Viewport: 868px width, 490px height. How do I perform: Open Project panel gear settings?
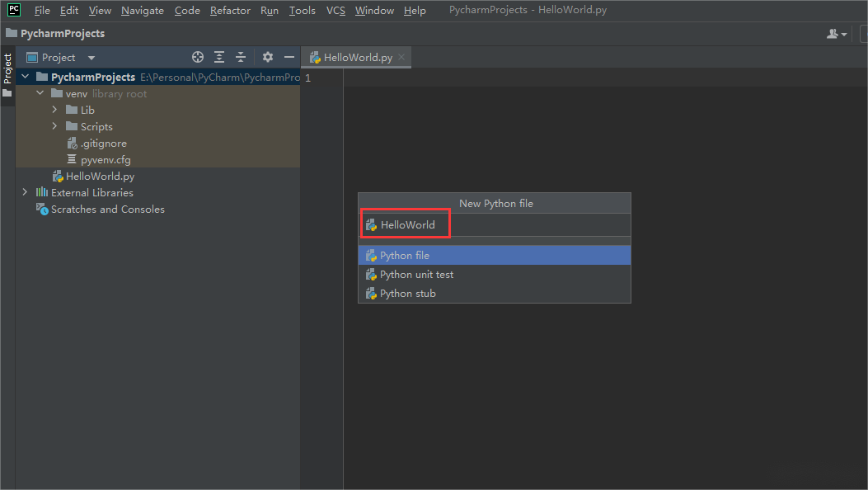click(x=268, y=57)
